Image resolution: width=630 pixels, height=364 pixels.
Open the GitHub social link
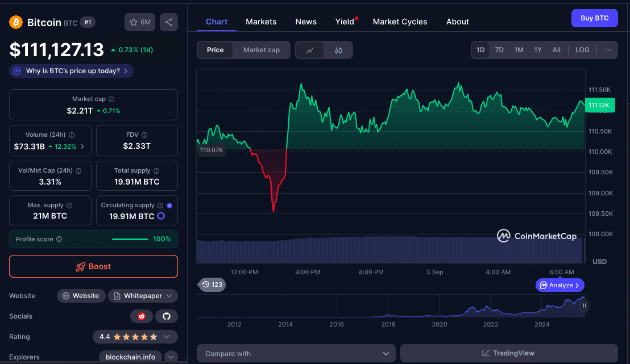(x=167, y=316)
